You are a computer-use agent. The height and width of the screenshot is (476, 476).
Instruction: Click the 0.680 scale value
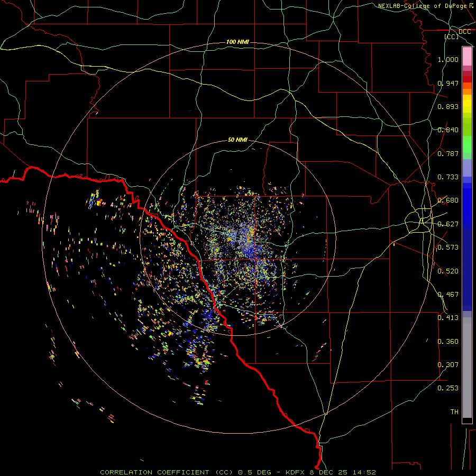click(x=448, y=200)
